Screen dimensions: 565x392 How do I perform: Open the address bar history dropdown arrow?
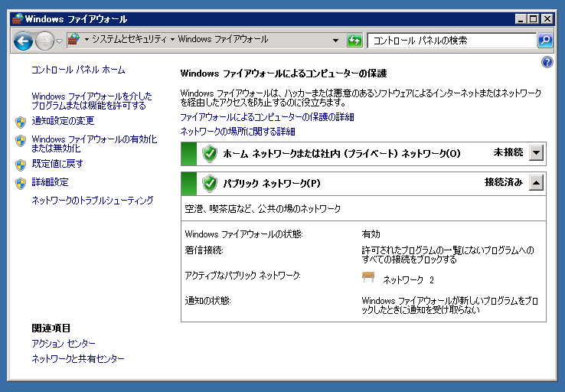(335, 41)
